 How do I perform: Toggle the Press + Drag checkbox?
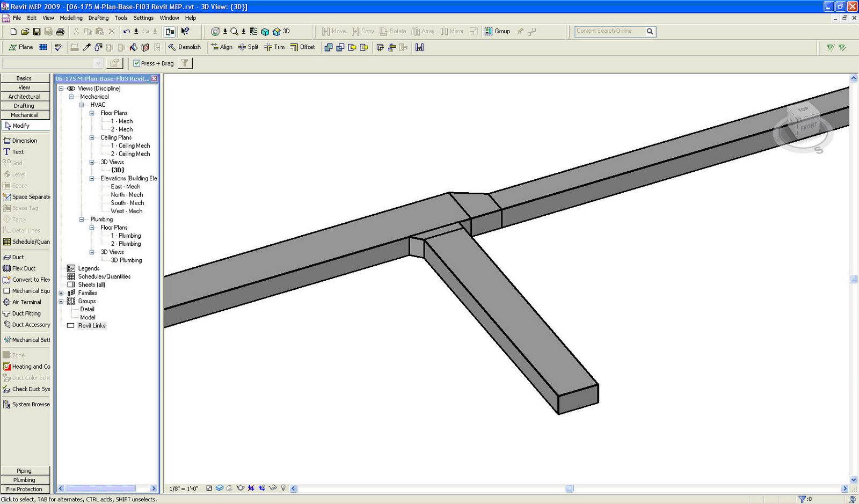click(x=138, y=63)
